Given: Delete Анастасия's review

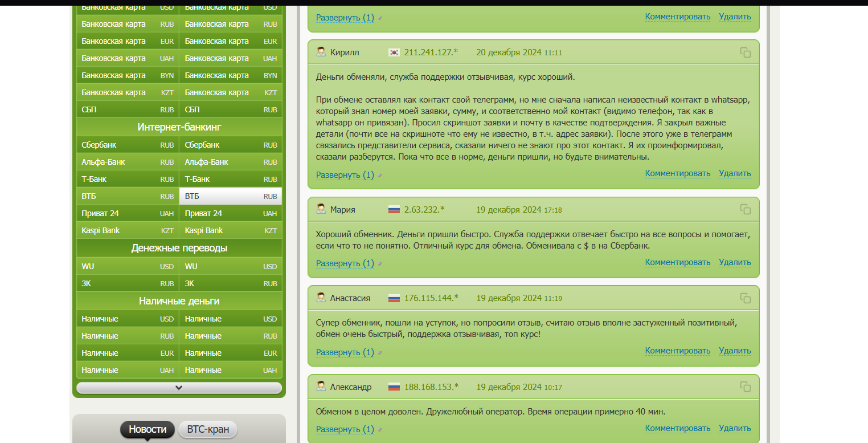Looking at the screenshot, I should (x=735, y=351).
